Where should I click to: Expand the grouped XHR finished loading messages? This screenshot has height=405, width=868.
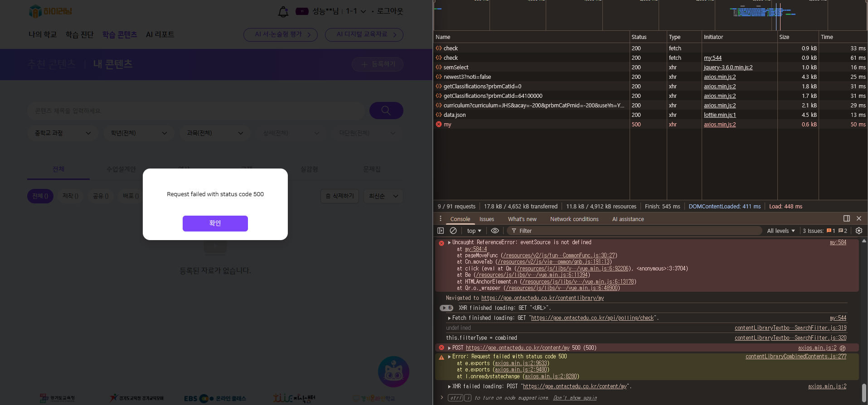point(446,308)
